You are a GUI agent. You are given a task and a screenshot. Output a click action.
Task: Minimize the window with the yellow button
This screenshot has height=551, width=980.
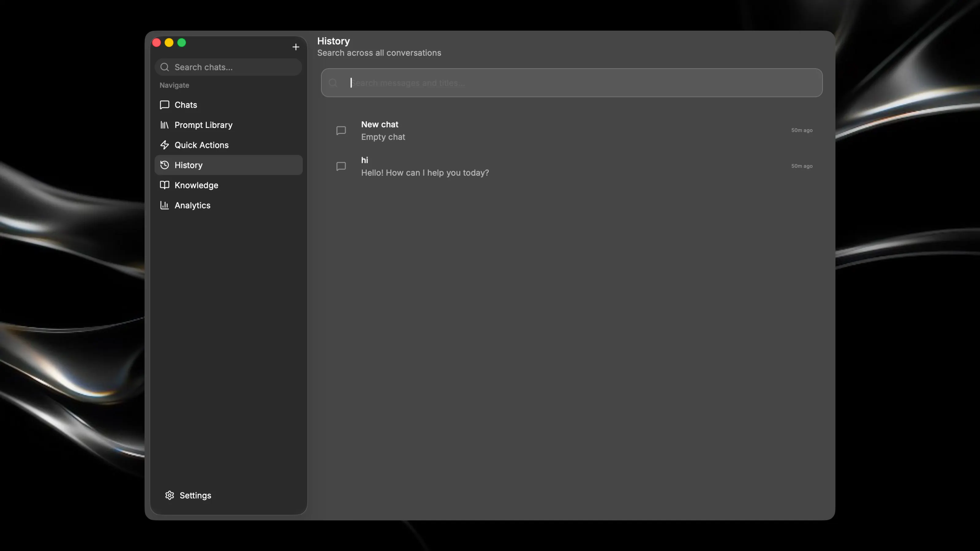coord(169,43)
